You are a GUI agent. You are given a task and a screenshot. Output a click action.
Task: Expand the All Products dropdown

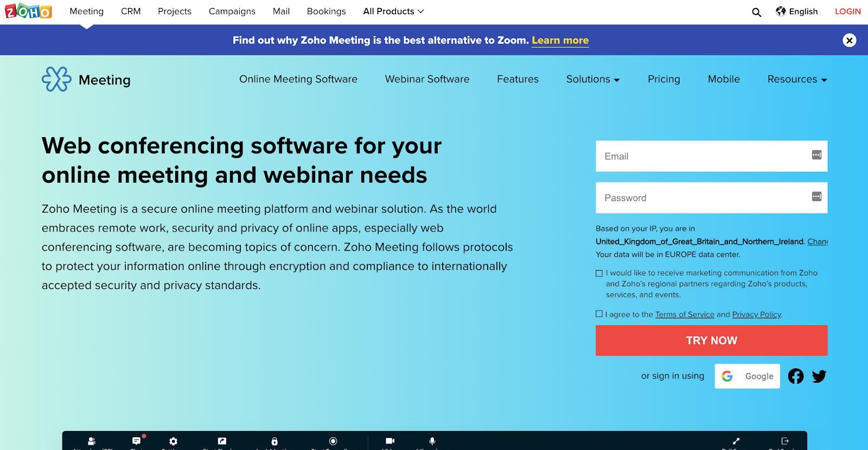pyautogui.click(x=393, y=11)
